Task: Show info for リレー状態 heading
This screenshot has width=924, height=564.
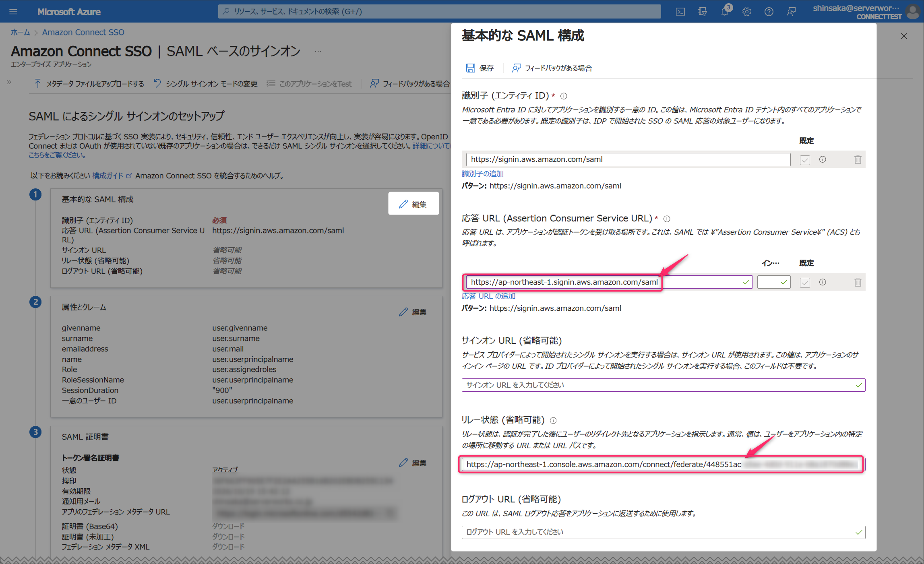Action: (x=553, y=420)
